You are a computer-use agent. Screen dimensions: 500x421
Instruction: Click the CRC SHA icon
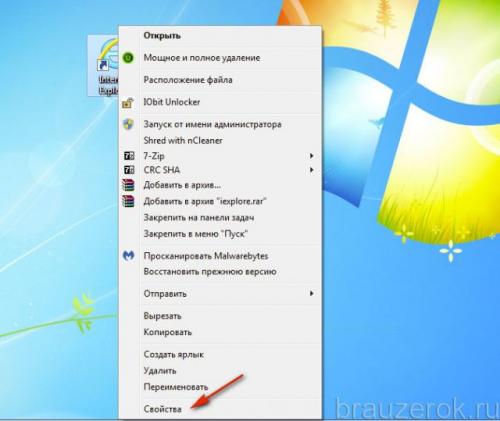point(129,170)
